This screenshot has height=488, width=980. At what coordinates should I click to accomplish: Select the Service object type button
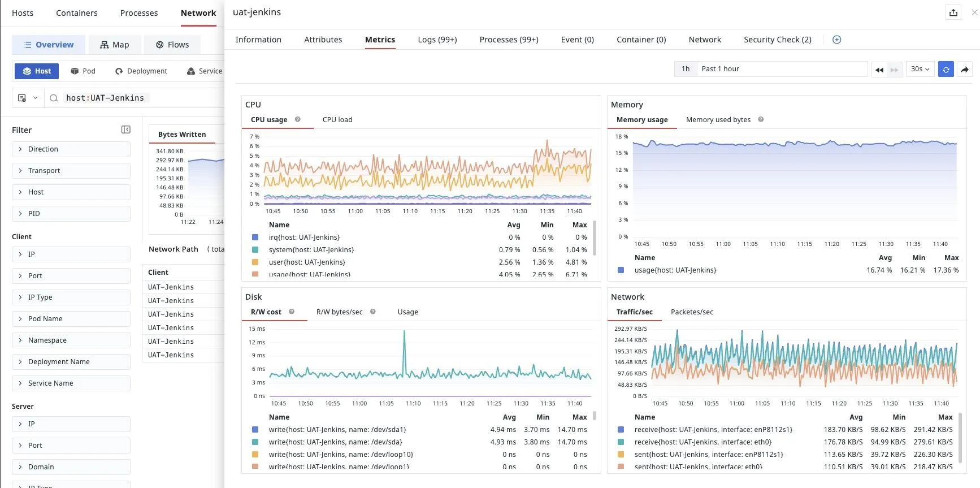point(205,71)
